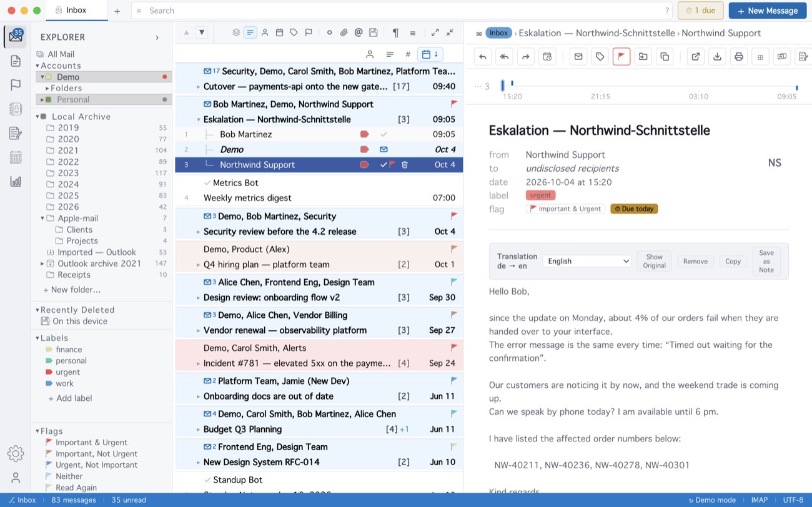Open the contacts address book sidebar icon
The image size is (812, 507).
point(16,109)
